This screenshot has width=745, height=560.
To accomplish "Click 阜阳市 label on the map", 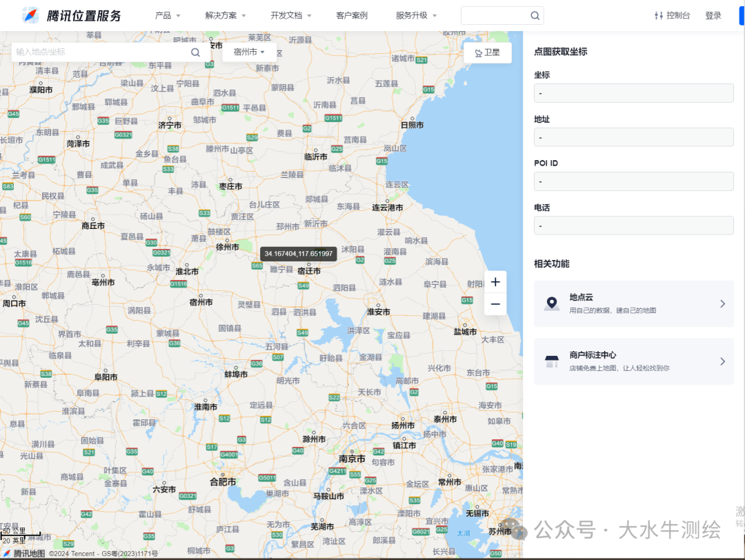I will (106, 377).
